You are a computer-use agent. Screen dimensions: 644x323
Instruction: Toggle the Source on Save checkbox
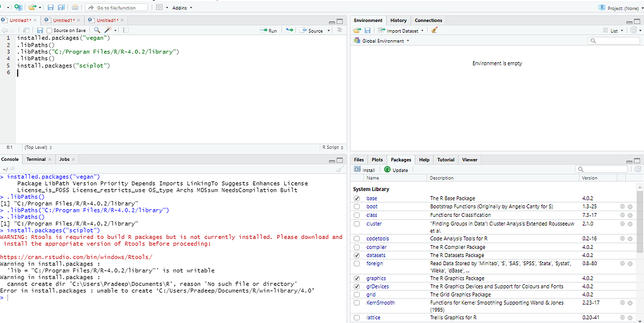coord(50,30)
